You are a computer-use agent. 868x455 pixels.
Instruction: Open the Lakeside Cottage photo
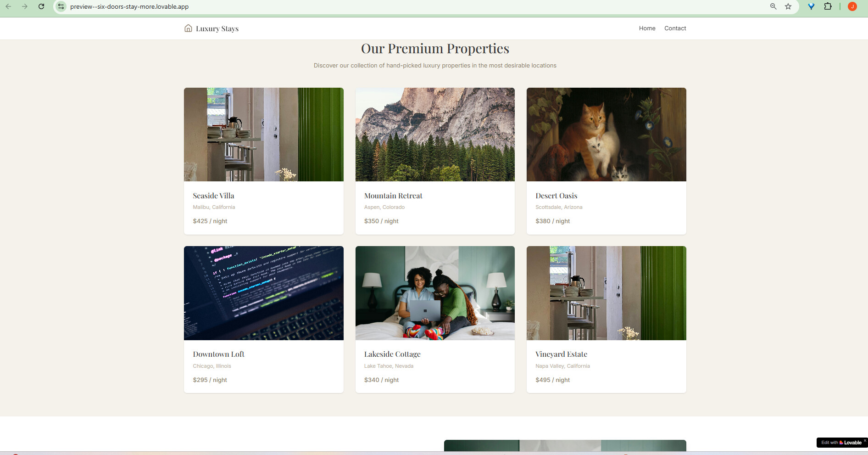click(x=435, y=293)
